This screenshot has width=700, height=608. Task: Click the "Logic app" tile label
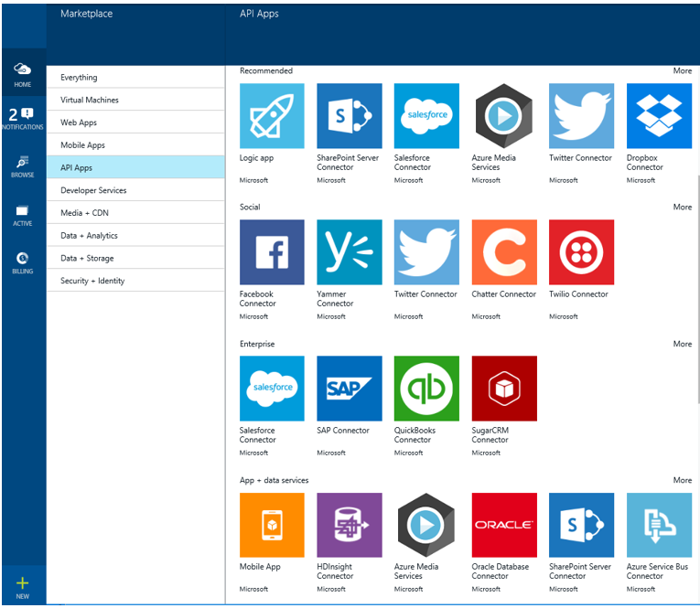point(256,158)
